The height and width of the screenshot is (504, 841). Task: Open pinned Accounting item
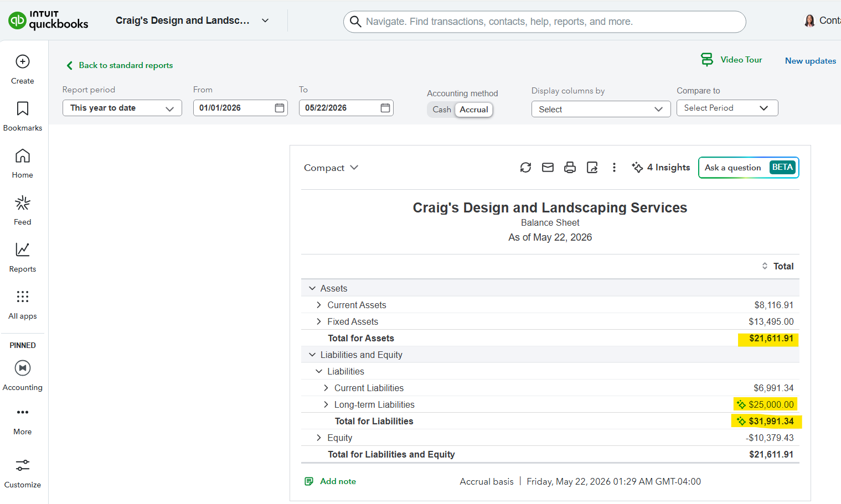23,376
